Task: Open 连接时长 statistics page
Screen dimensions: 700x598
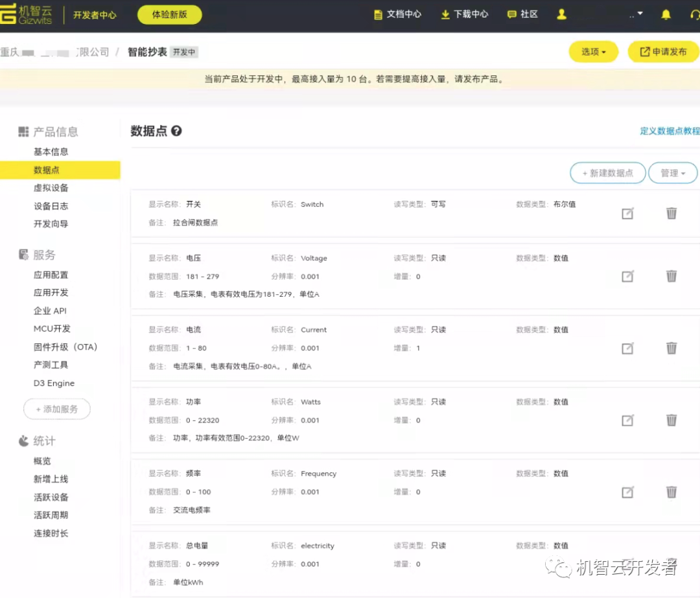Action: pyautogui.click(x=51, y=533)
